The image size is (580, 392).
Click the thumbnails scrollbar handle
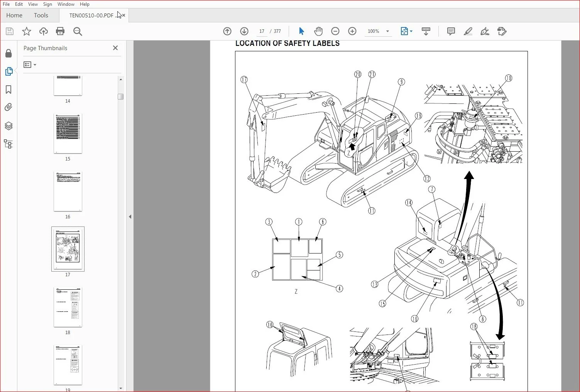pos(121,96)
